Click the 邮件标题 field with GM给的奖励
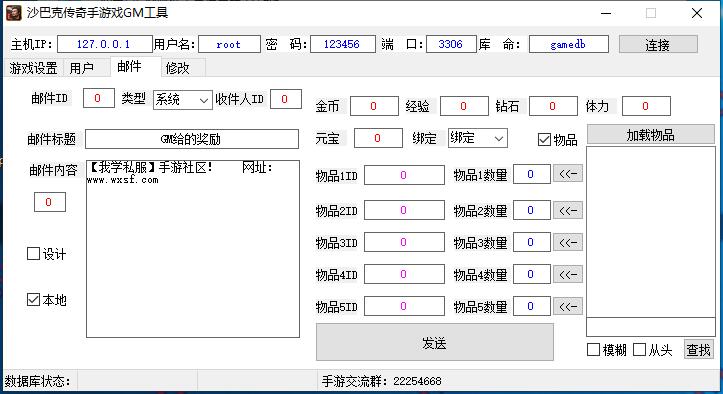This screenshot has width=723, height=394. 192,139
